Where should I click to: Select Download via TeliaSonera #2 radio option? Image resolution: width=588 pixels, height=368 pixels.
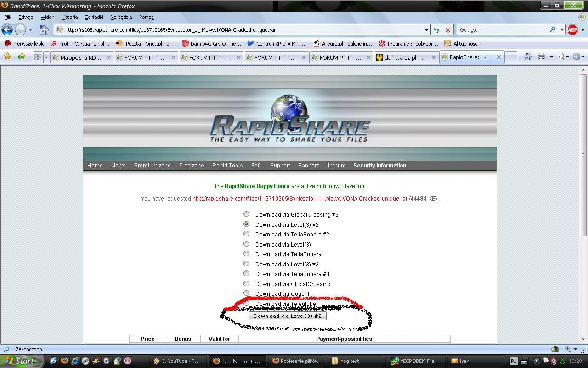click(x=246, y=234)
